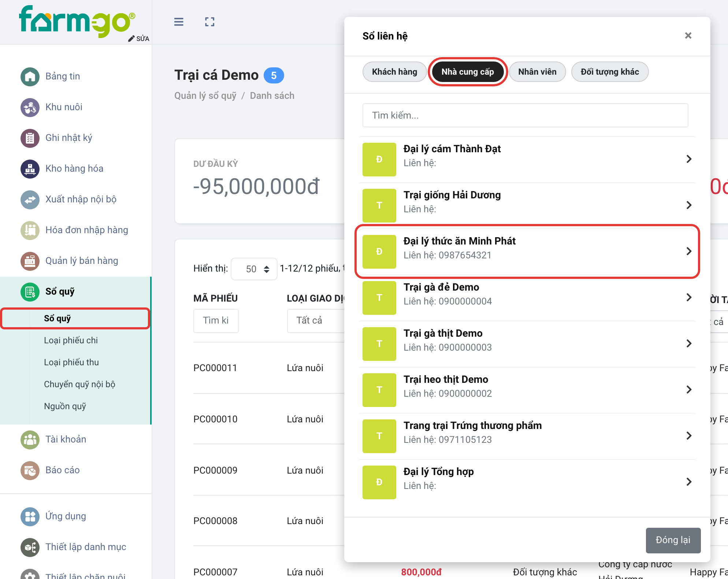Toggle fullscreen mode icon
The image size is (728, 579).
(x=209, y=22)
